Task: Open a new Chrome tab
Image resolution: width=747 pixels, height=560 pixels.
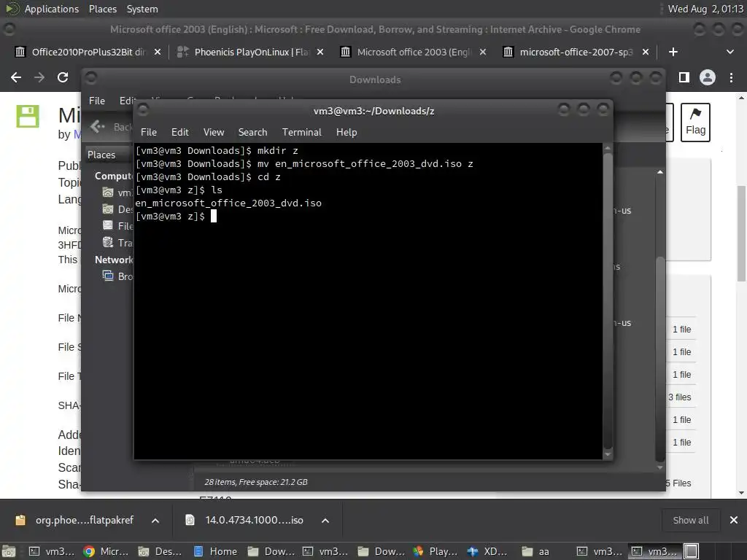Action: click(673, 52)
